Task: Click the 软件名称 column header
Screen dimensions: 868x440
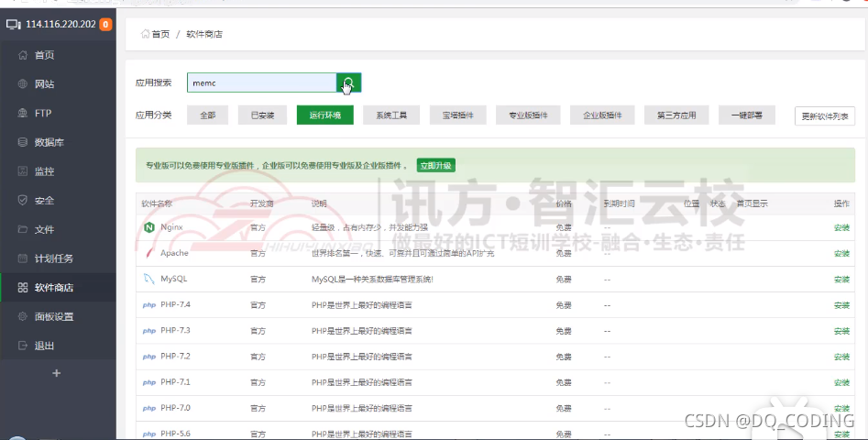Action: coord(157,203)
